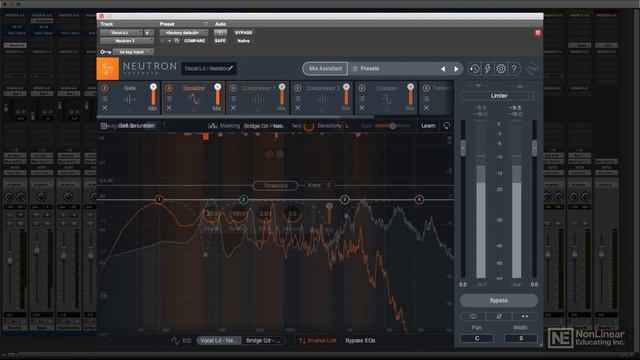Viewport: 640px width, 360px height.
Task: Click Bypass EQs button
Action: click(360, 340)
